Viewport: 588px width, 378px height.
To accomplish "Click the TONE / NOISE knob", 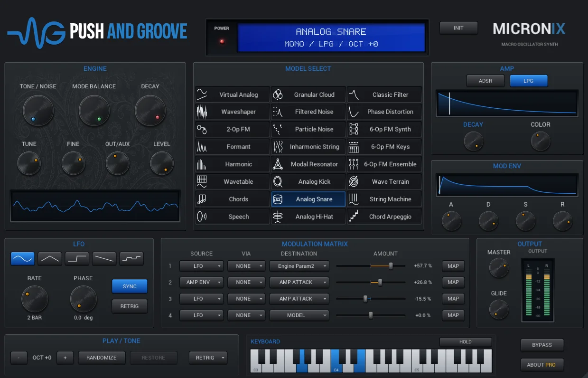I will coord(38,110).
